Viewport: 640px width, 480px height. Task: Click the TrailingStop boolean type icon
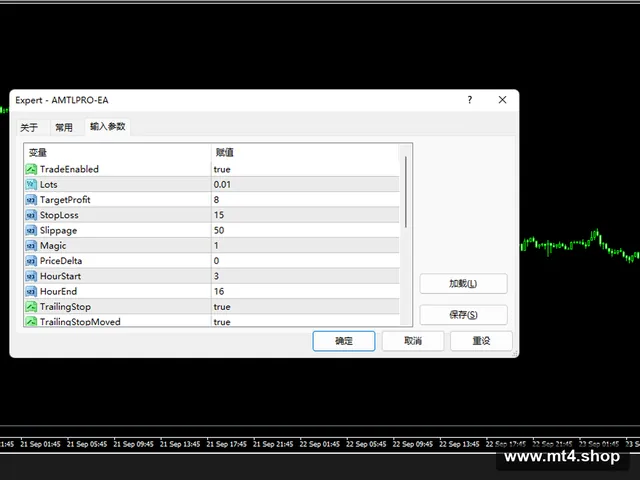coord(31,307)
